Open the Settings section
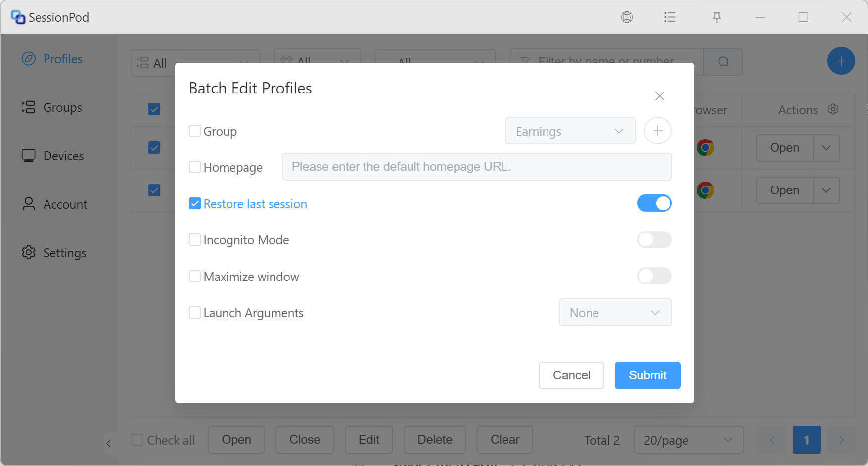868x466 pixels. 54,253
